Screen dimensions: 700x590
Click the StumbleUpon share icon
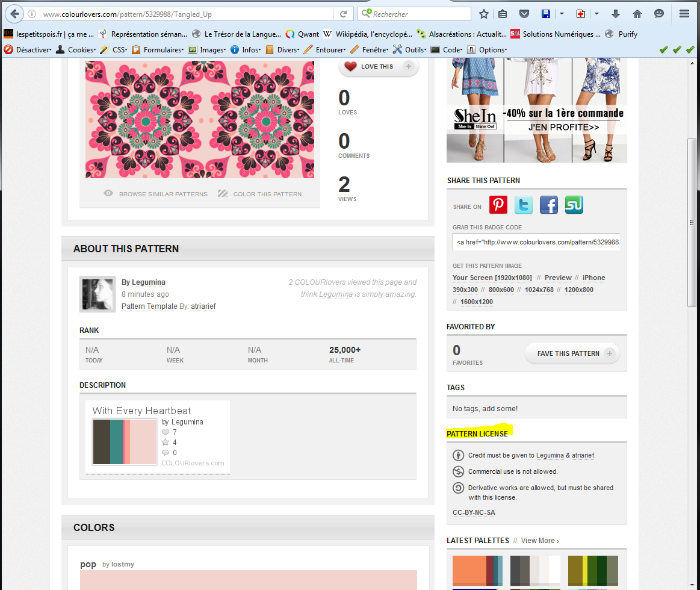click(x=574, y=205)
